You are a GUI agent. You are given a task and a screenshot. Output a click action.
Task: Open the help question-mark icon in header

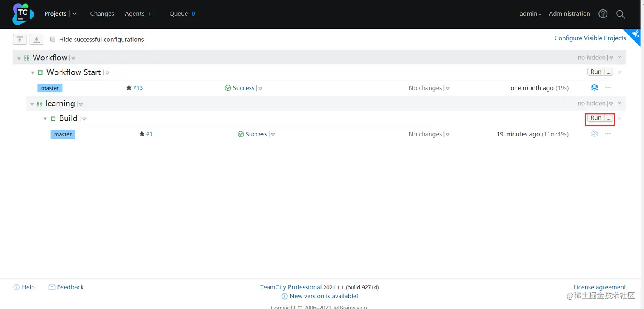click(603, 14)
